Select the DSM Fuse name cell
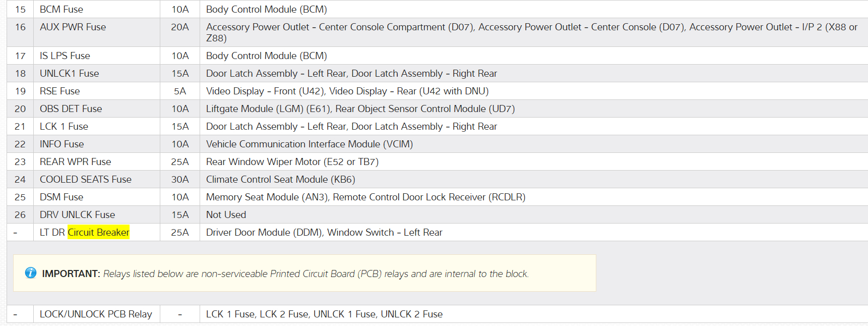Image resolution: width=868 pixels, height=326 pixels. coord(61,197)
